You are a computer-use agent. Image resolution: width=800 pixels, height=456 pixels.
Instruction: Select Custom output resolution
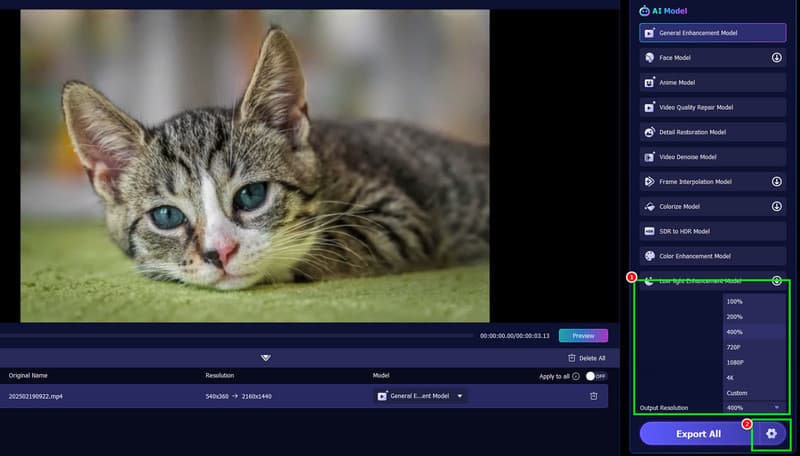tap(735, 393)
